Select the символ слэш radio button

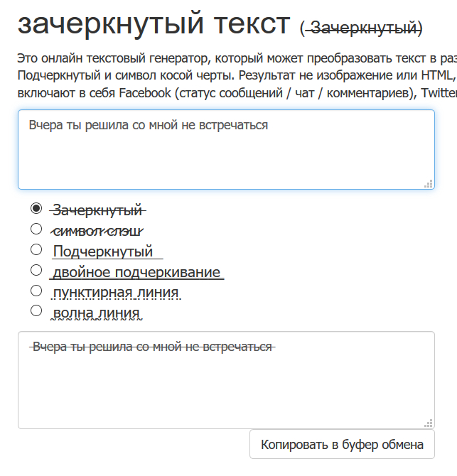pyautogui.click(x=36, y=229)
